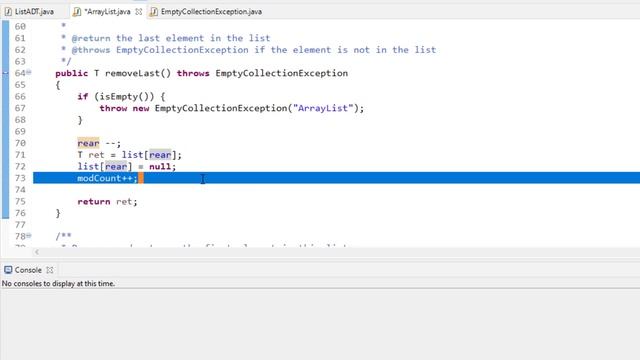
Task: Click 'EmptyCollectionException' after throws on line 64
Action: click(282, 73)
